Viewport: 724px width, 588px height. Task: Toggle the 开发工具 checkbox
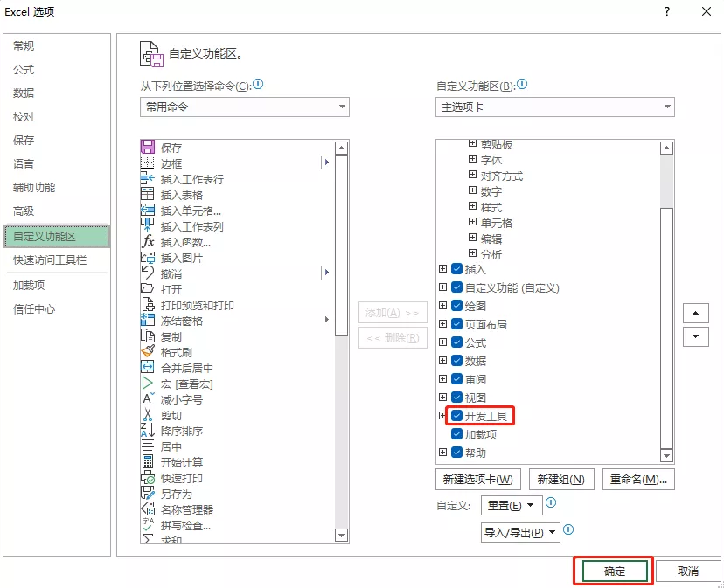[x=456, y=415]
